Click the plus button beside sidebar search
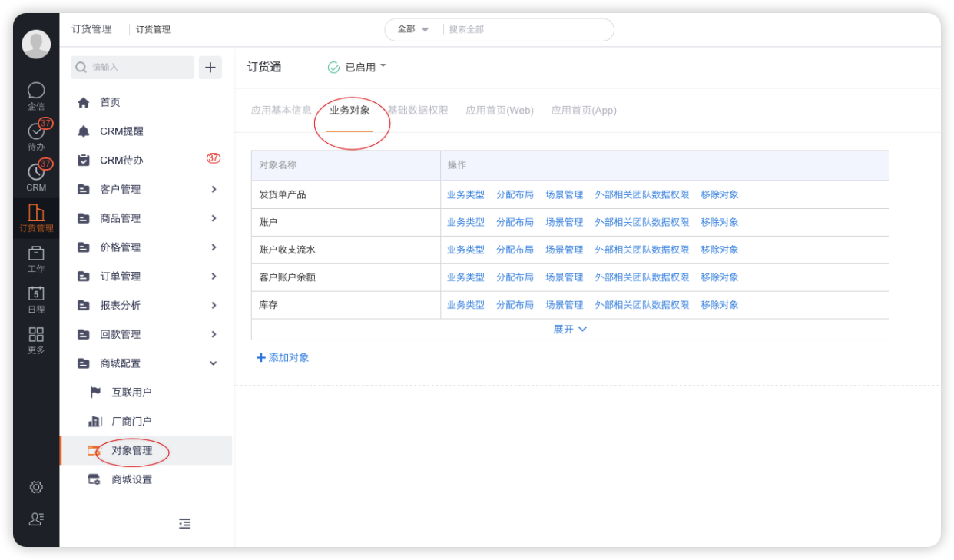The width and height of the screenshot is (954, 560). (x=210, y=68)
